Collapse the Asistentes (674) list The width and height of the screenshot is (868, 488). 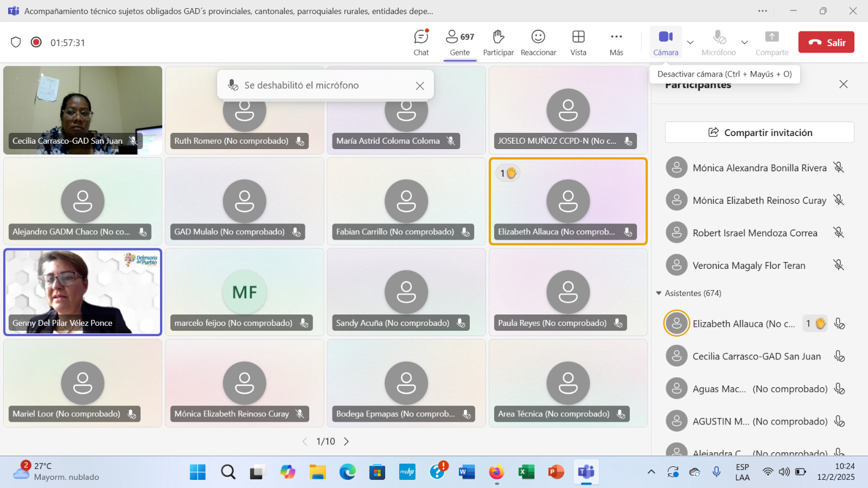coord(659,293)
